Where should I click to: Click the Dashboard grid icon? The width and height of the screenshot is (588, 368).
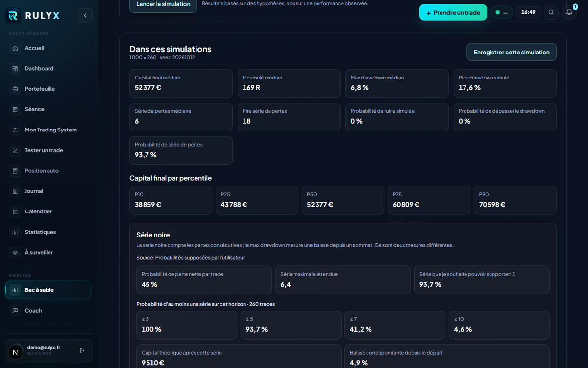pos(15,69)
